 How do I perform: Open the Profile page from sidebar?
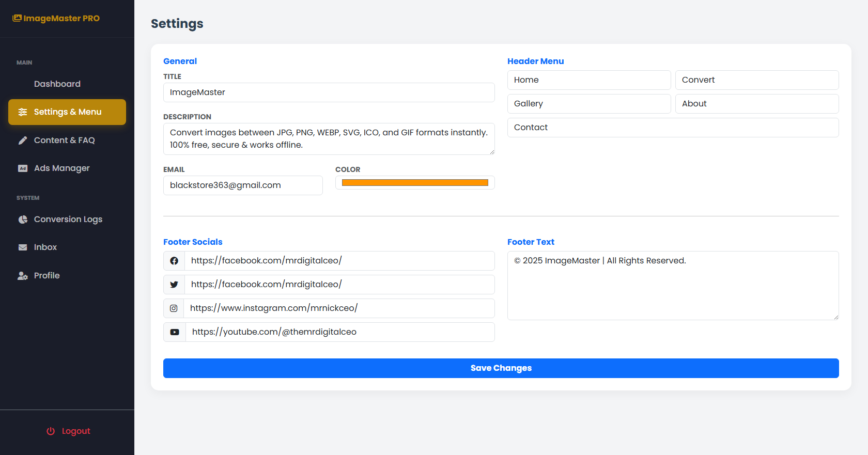coord(47,276)
